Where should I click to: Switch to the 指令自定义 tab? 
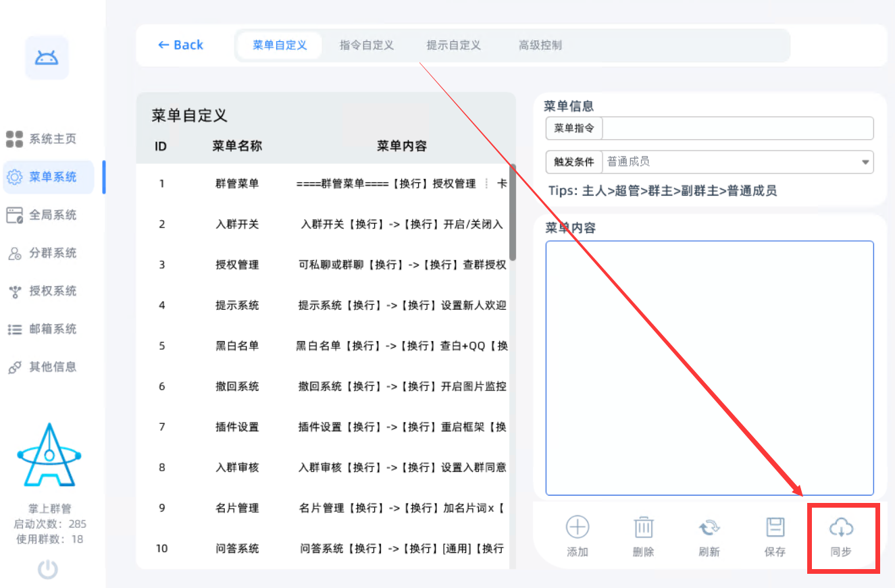(x=366, y=45)
